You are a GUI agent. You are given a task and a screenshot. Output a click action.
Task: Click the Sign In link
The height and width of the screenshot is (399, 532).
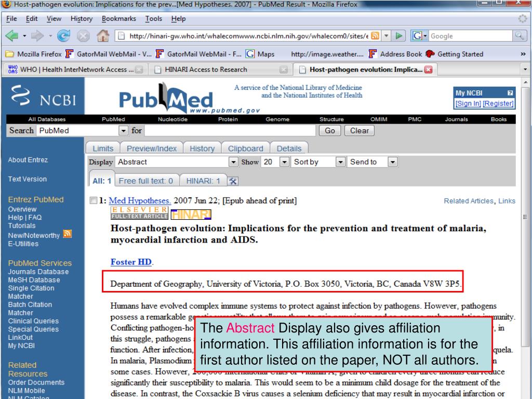point(468,103)
